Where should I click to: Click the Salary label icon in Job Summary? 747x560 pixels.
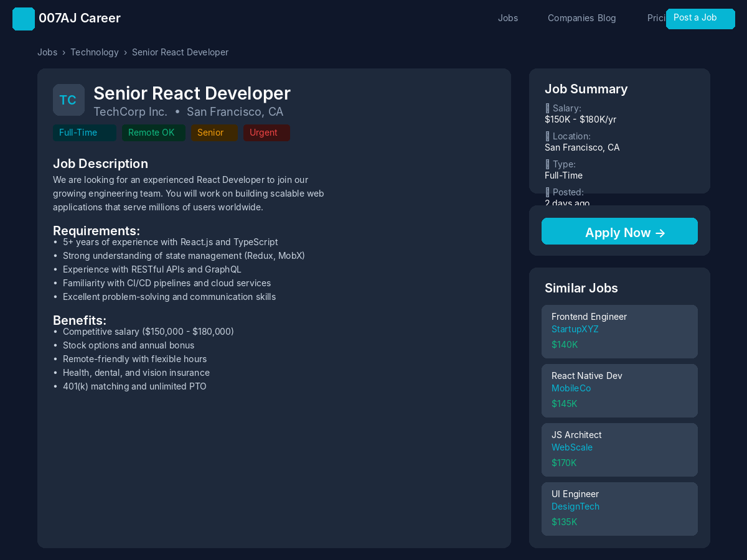coord(548,108)
